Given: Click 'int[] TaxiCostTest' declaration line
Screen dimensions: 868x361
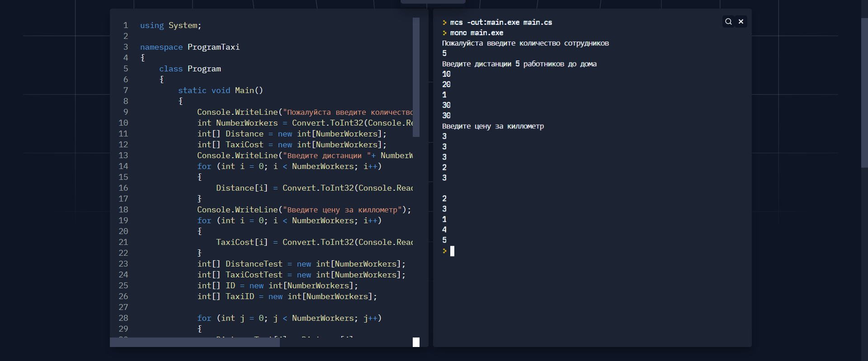Looking at the screenshot, I should point(302,275).
